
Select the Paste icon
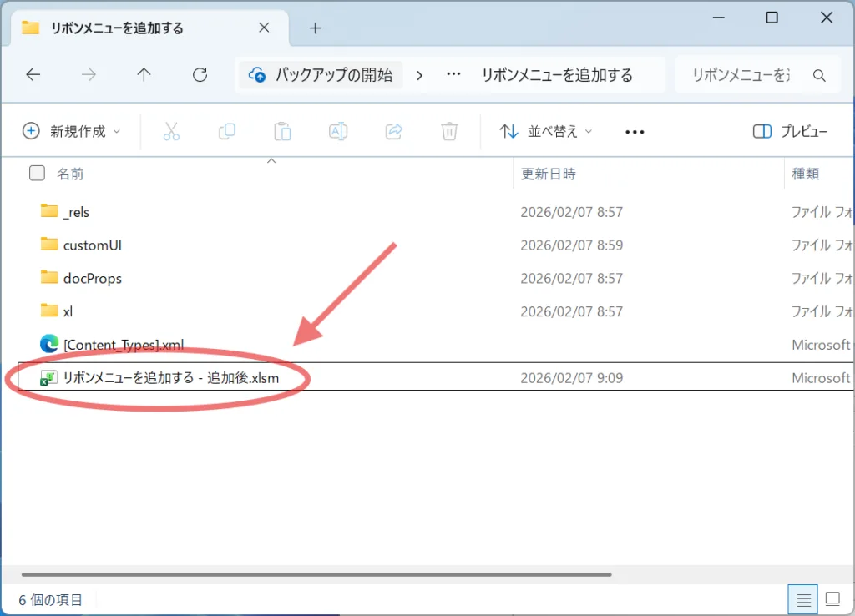coord(282,131)
